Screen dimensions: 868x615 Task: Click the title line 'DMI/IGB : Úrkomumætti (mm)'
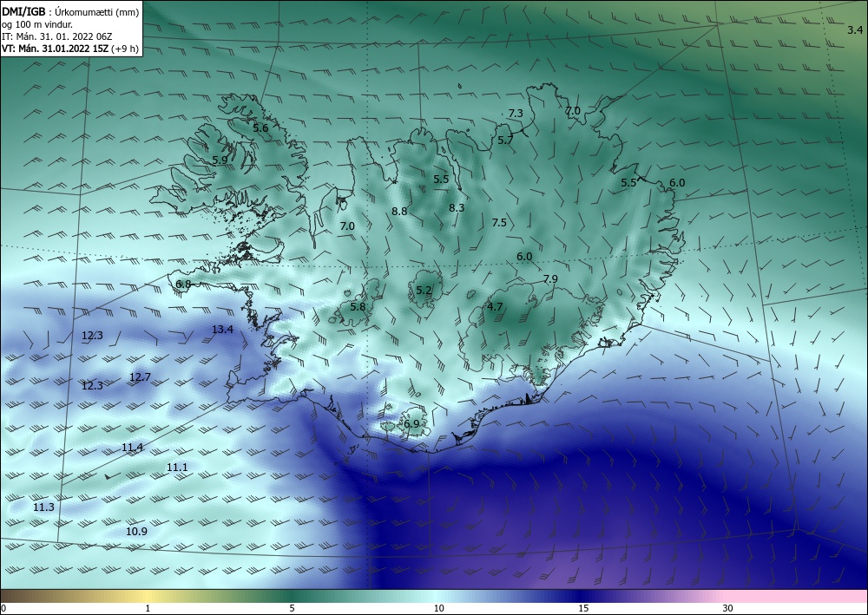coord(70,11)
